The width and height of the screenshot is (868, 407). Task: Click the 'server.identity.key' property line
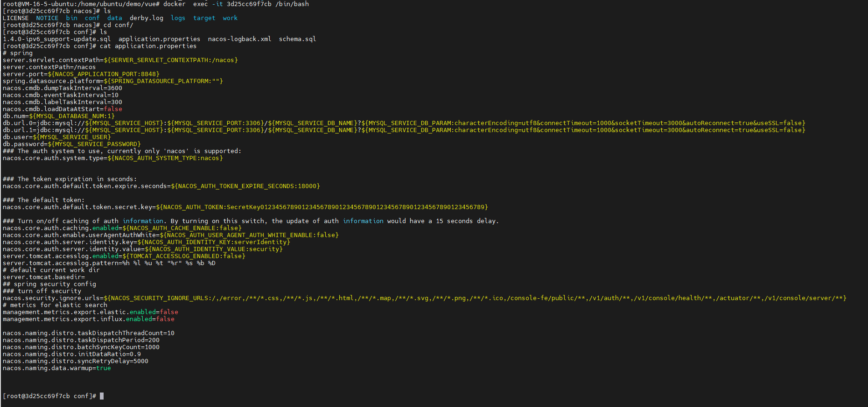click(x=147, y=242)
